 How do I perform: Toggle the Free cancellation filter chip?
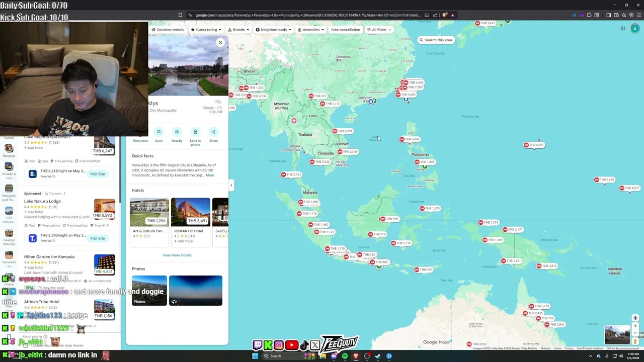346,30
